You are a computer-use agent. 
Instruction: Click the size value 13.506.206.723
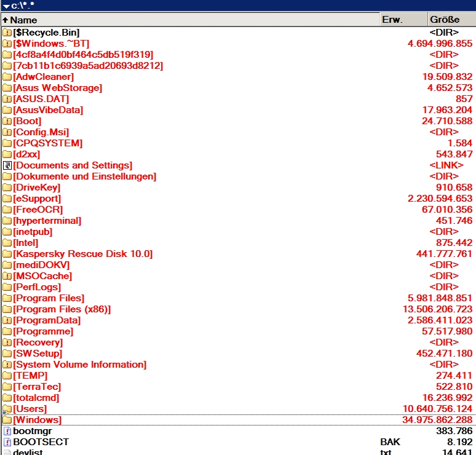(x=437, y=310)
